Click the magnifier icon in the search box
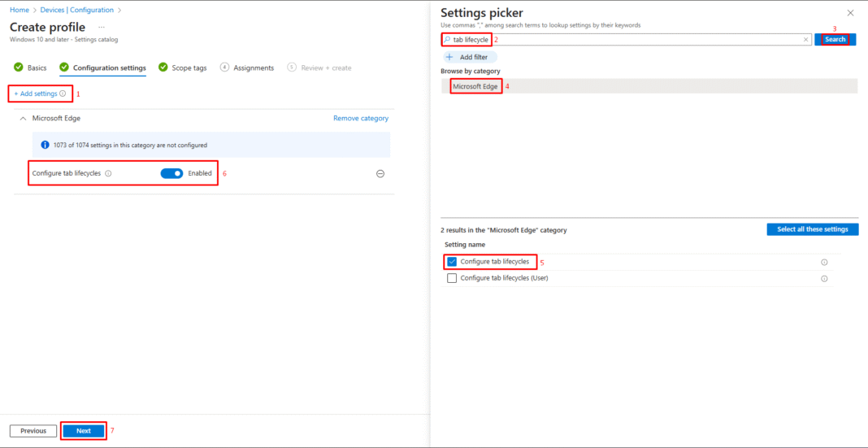The height and width of the screenshot is (448, 868). click(x=448, y=40)
